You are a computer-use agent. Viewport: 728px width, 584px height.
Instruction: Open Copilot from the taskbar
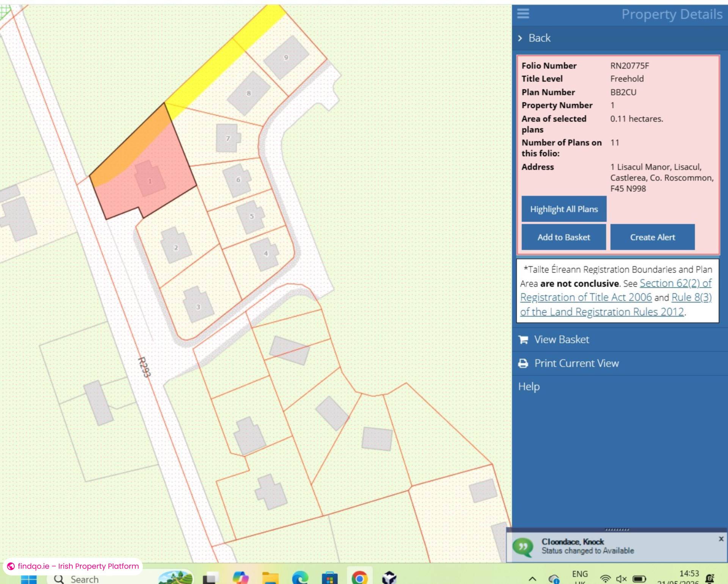tap(240, 578)
